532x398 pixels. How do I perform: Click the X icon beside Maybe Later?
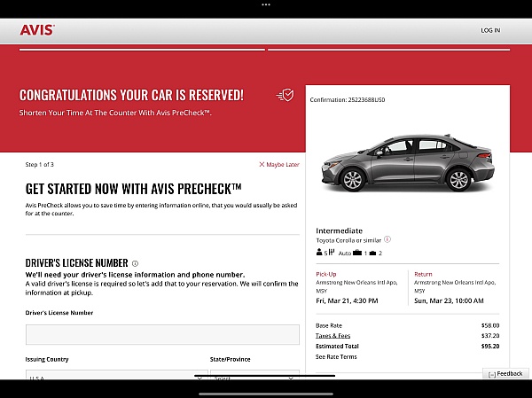tap(262, 164)
